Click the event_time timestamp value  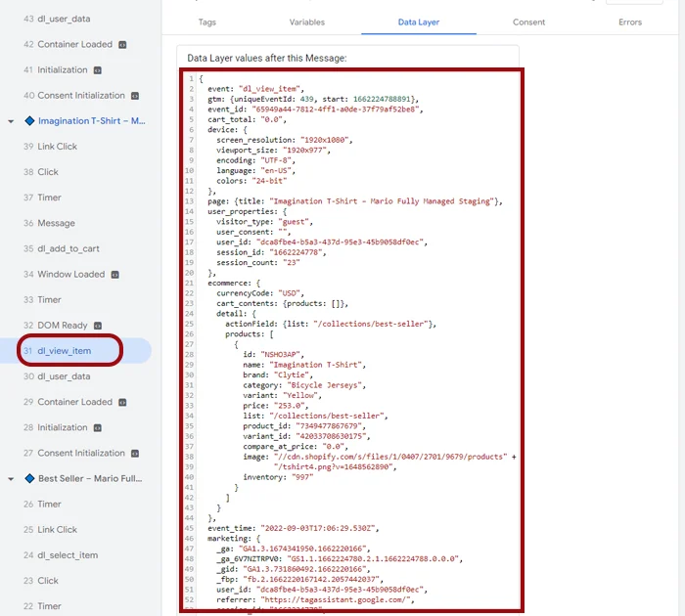coord(318,528)
